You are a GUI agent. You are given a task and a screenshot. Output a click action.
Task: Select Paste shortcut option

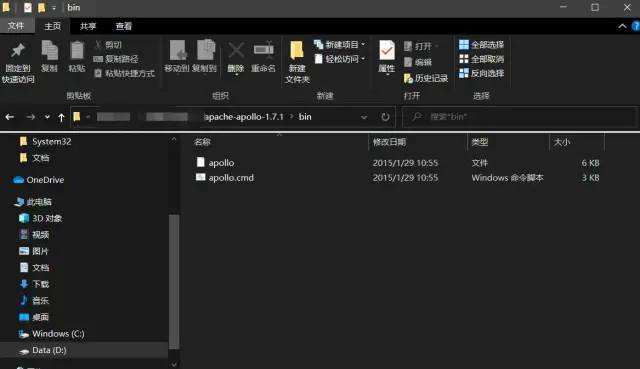tap(124, 73)
